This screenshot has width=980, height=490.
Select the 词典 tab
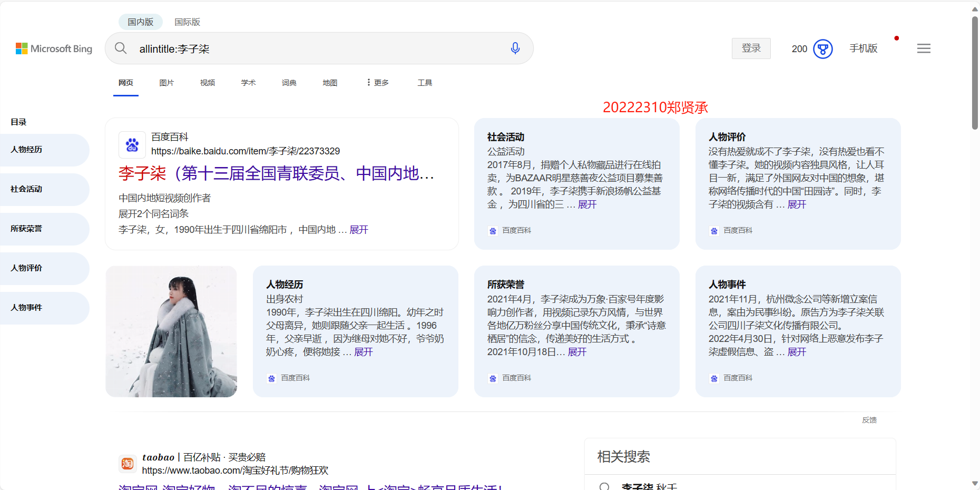[x=289, y=83]
